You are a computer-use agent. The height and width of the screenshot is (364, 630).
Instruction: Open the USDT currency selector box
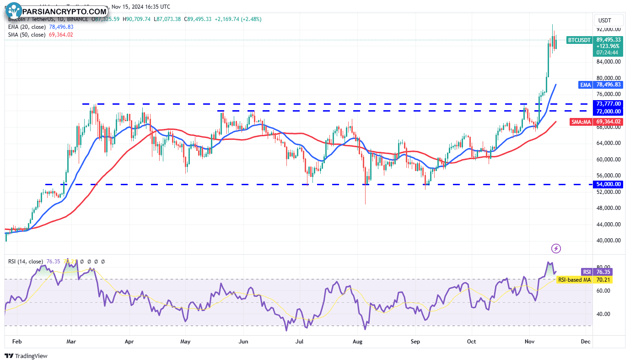coord(608,20)
